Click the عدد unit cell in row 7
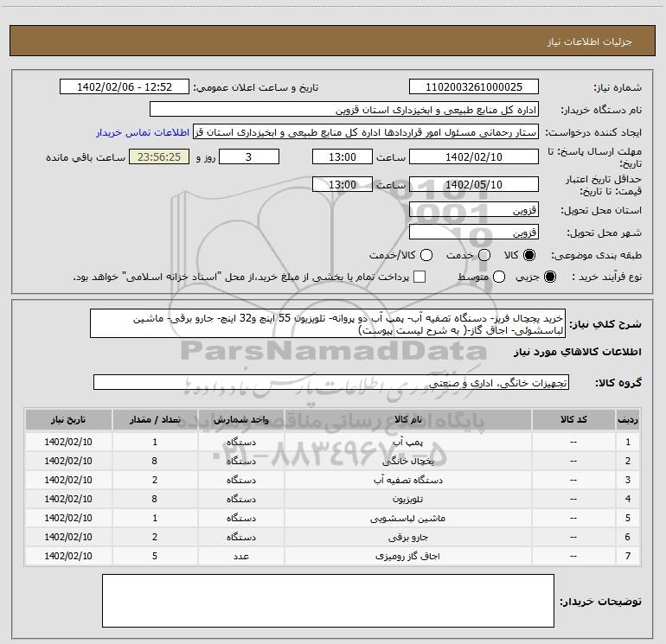Viewport: 666px width, 644px height. click(x=240, y=556)
